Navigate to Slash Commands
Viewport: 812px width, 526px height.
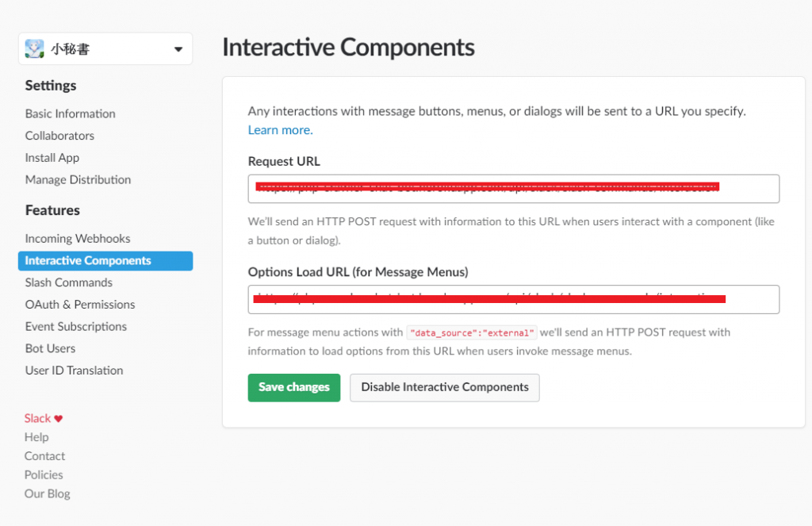click(x=69, y=282)
